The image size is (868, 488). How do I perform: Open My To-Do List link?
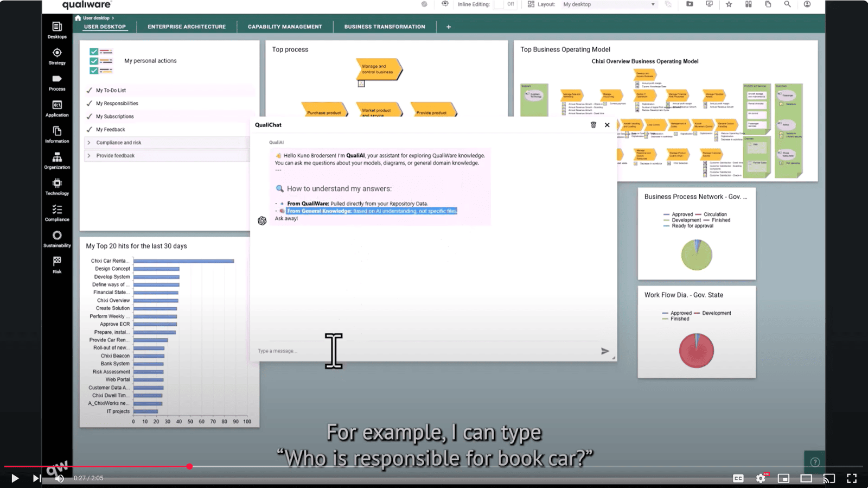(111, 91)
